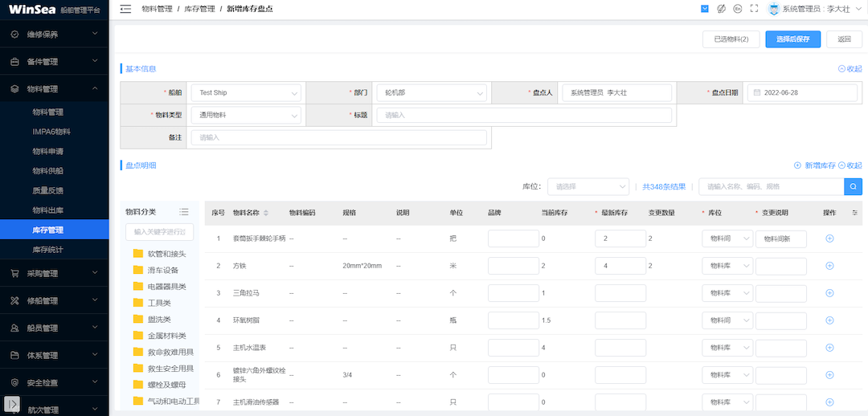This screenshot has height=416, width=868.
Task: Click the 选择后保存 button
Action: (x=792, y=39)
